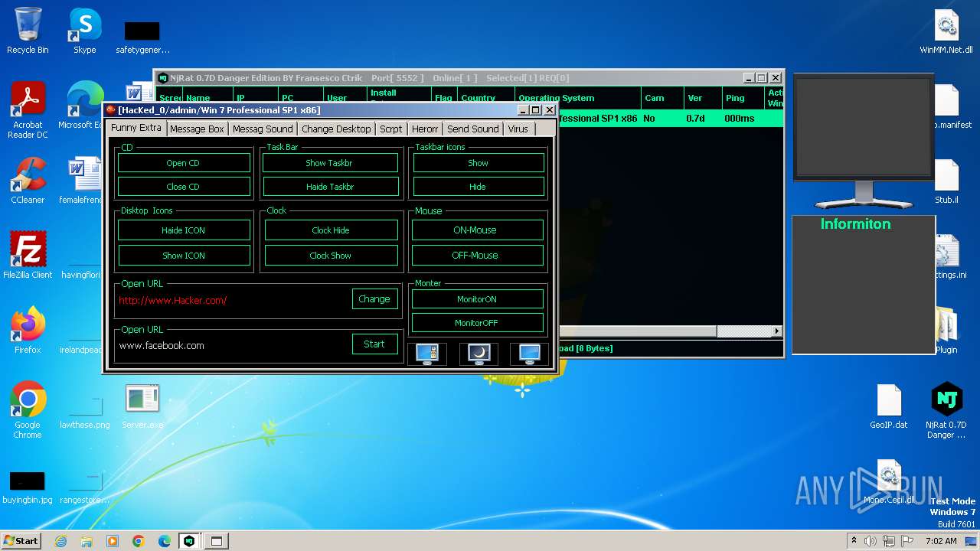The height and width of the screenshot is (551, 980).
Task: Select the 000ms ping cell in client row
Action: (740, 119)
